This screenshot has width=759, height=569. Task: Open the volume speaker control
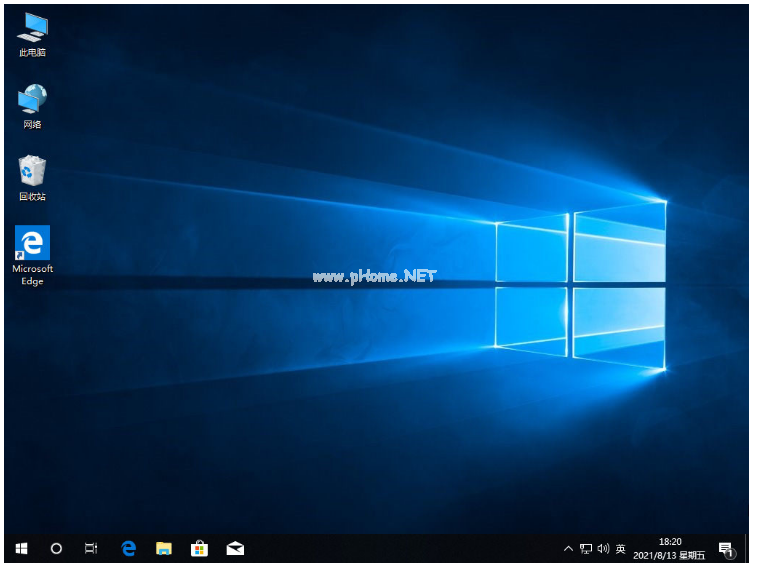pyautogui.click(x=603, y=548)
